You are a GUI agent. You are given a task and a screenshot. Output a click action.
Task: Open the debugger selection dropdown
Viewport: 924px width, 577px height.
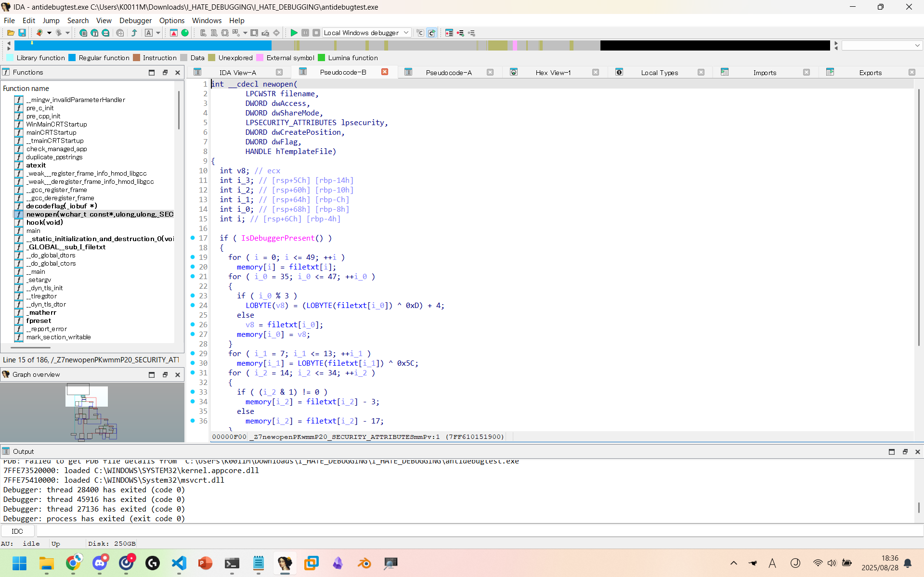click(x=367, y=33)
